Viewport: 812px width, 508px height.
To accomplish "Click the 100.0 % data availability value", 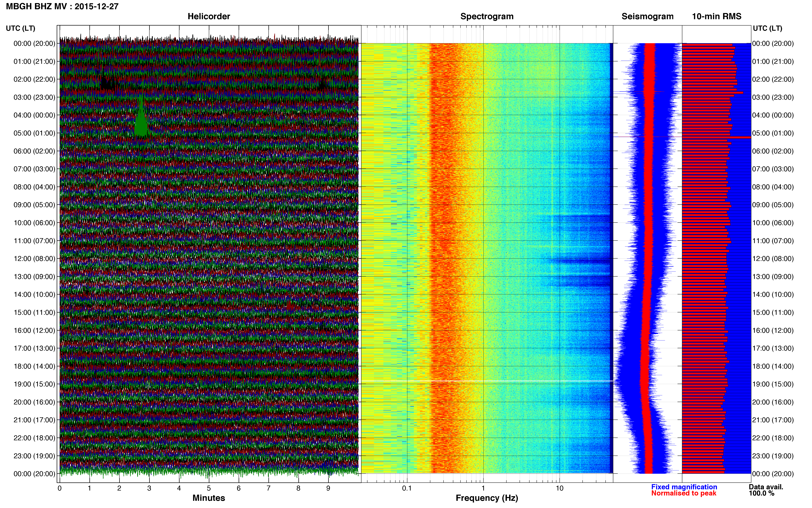I will 761,493.
